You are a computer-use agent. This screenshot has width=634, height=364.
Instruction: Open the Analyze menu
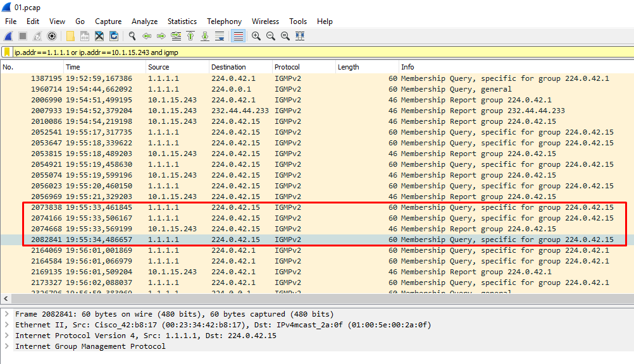point(144,21)
